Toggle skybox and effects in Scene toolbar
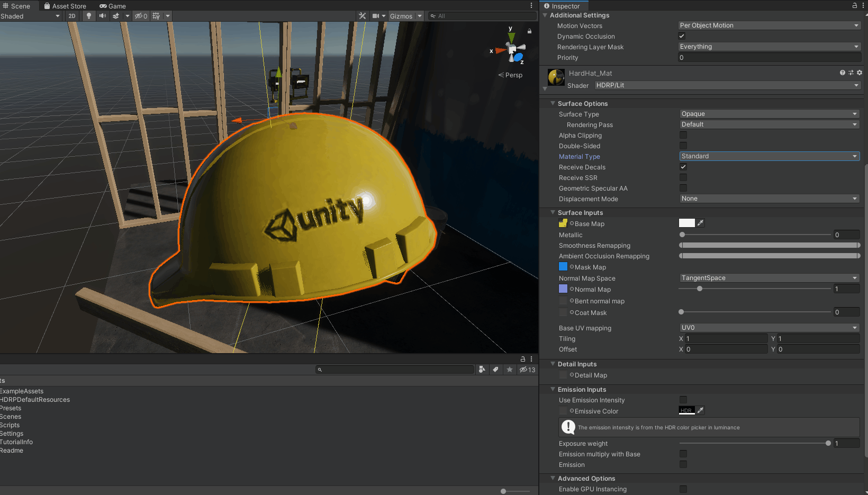Image resolution: width=868 pixels, height=495 pixels. click(x=116, y=16)
